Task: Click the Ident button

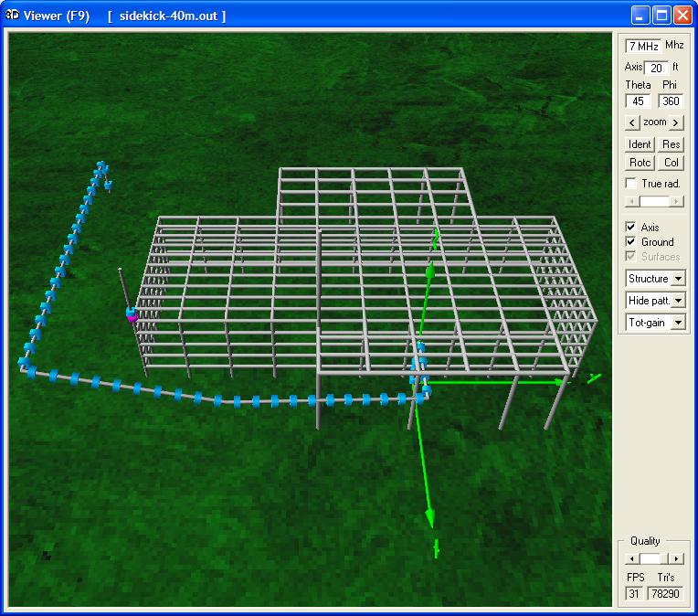Action: 640,144
